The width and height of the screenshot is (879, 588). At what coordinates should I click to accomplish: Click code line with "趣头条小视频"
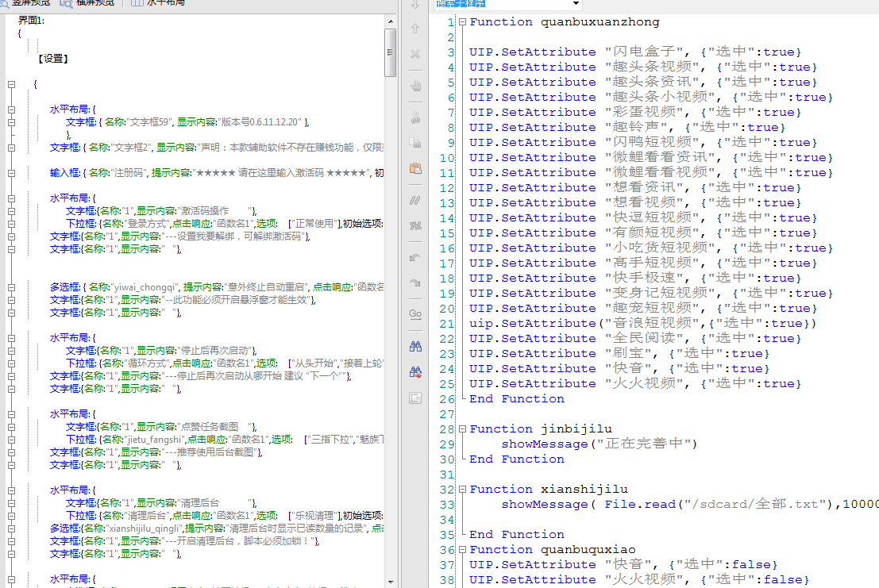651,98
